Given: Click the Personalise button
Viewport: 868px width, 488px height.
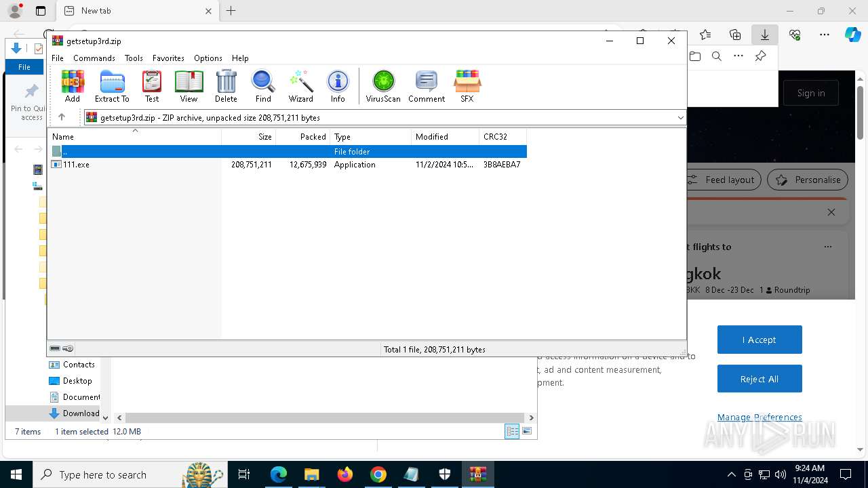Looking at the screenshot, I should (808, 180).
